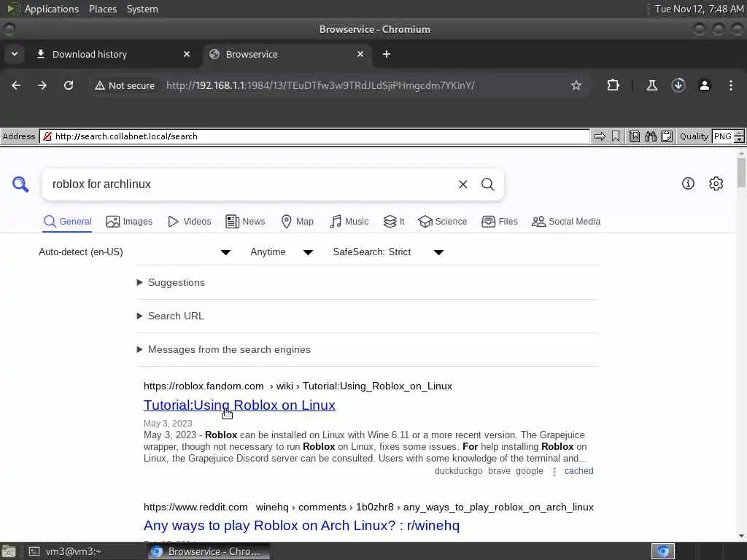Open Chrome Labs flask icon
This screenshot has height=560, width=747.
point(651,85)
